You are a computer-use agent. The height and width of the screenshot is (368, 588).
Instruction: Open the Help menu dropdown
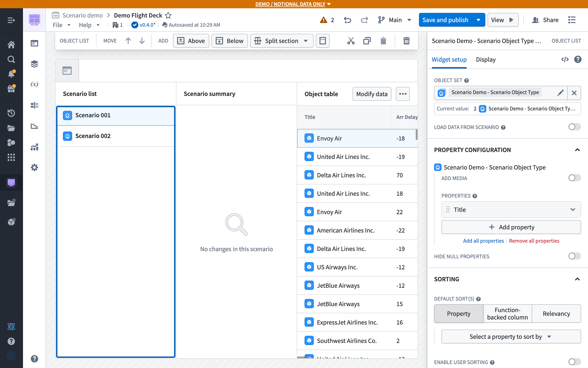89,25
